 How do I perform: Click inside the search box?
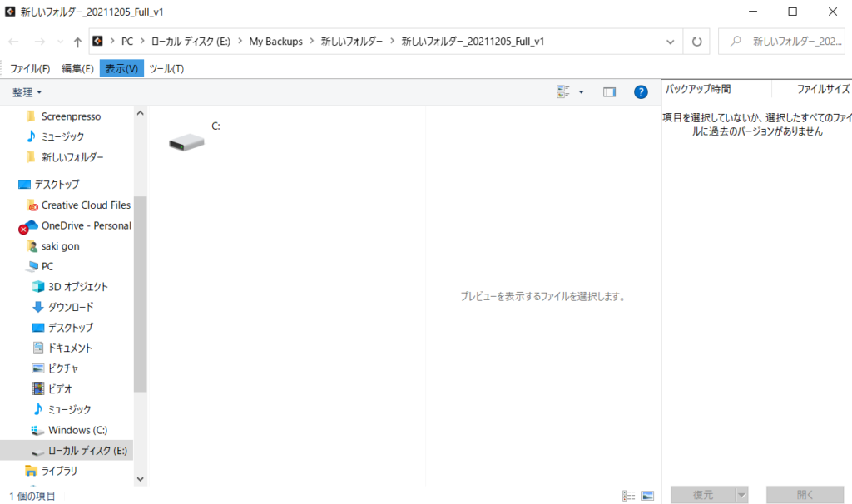click(782, 41)
